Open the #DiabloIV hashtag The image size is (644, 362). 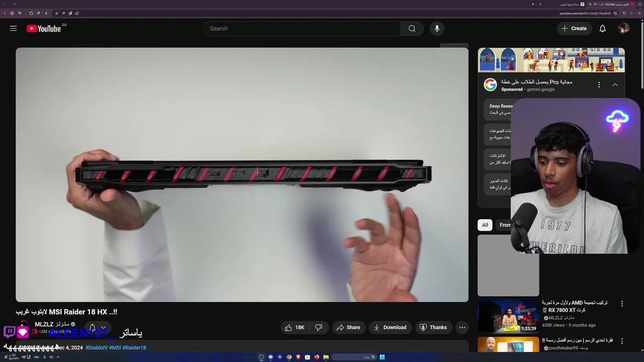(96, 347)
